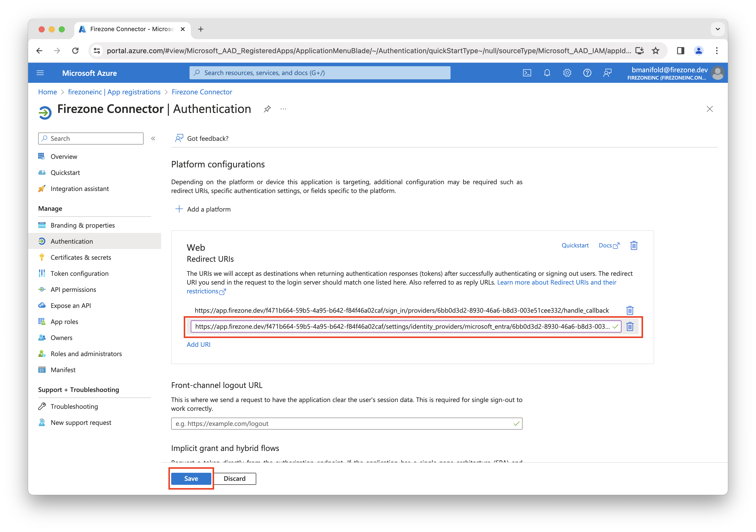Click the Save button
Screen dimensions: 756x532
click(191, 478)
